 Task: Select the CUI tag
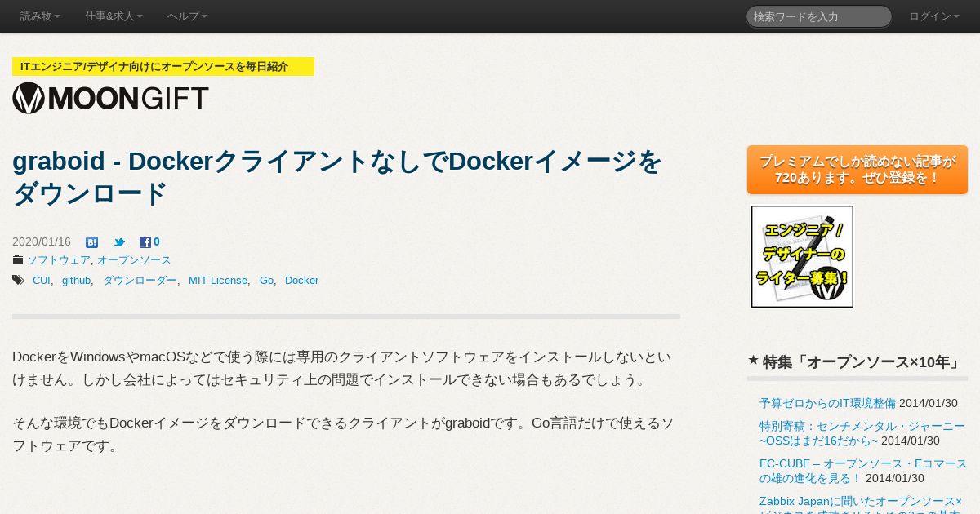tap(42, 281)
